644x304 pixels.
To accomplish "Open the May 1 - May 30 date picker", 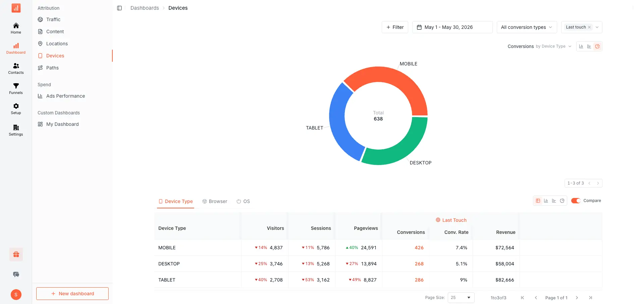I will 452,27.
